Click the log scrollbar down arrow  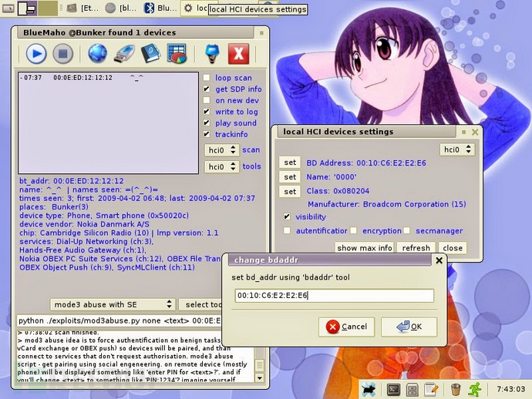pyautogui.click(x=260, y=377)
